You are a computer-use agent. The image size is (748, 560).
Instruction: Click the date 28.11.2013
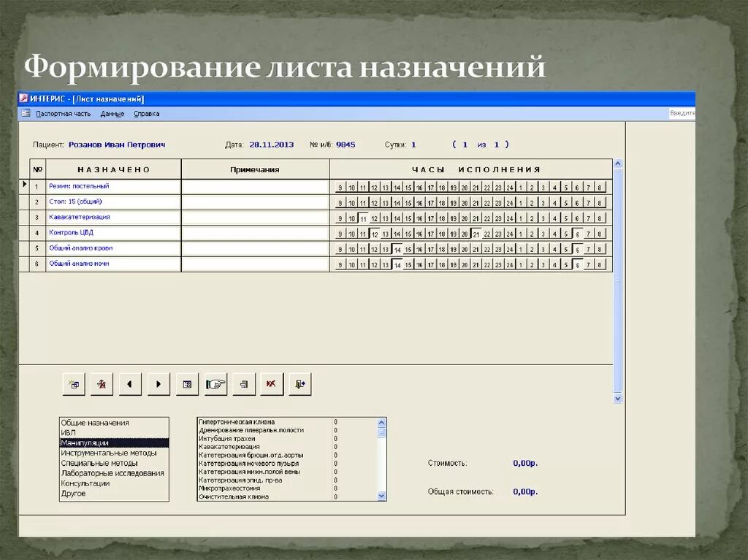click(x=272, y=145)
